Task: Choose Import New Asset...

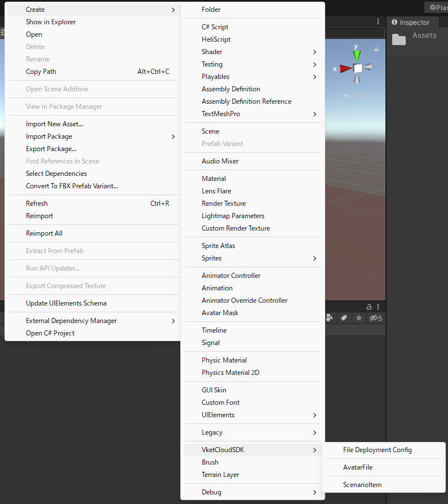Action: pos(94,124)
